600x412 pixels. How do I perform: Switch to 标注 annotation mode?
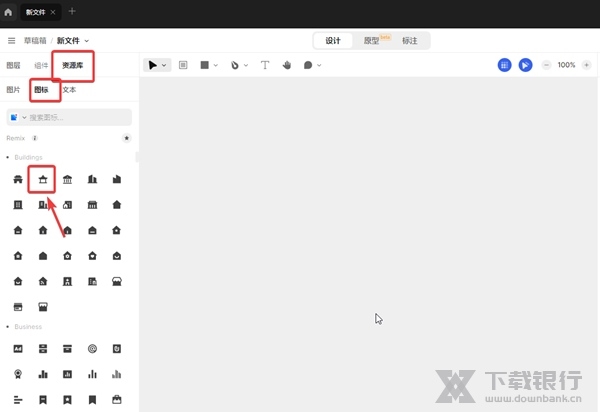(410, 41)
